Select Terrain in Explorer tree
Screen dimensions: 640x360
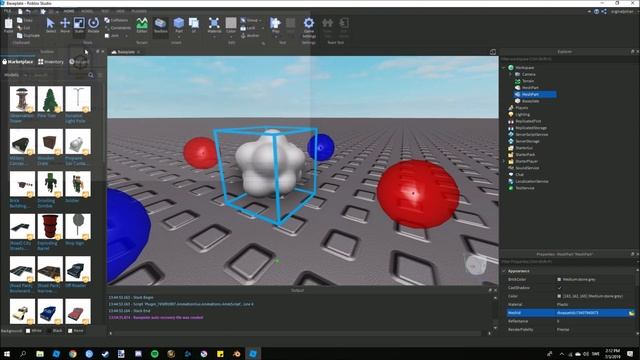[x=527, y=81]
